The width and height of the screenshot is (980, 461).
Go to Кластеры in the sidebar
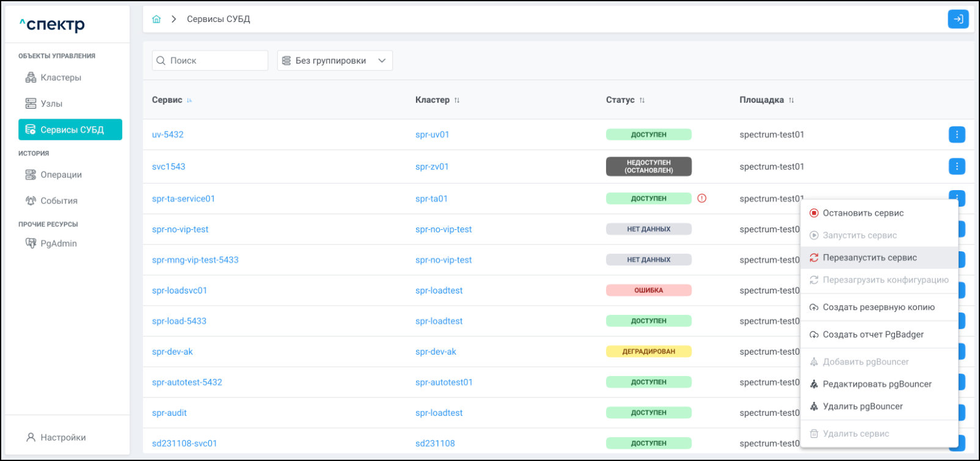point(60,78)
